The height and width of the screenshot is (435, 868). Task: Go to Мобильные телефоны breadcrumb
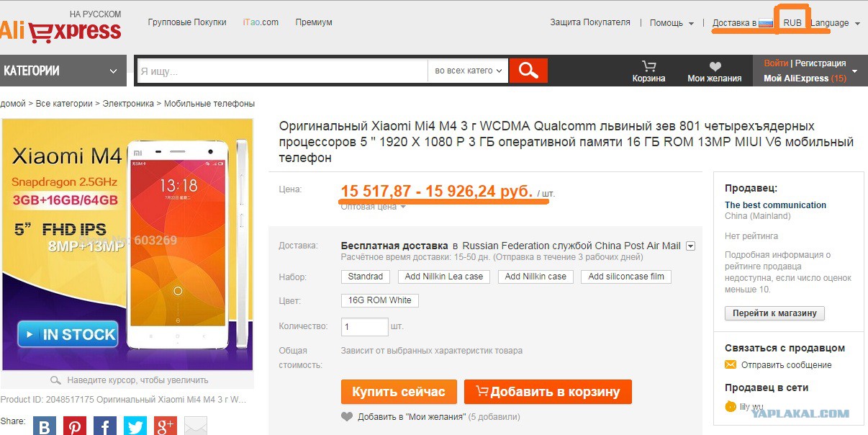coord(209,104)
